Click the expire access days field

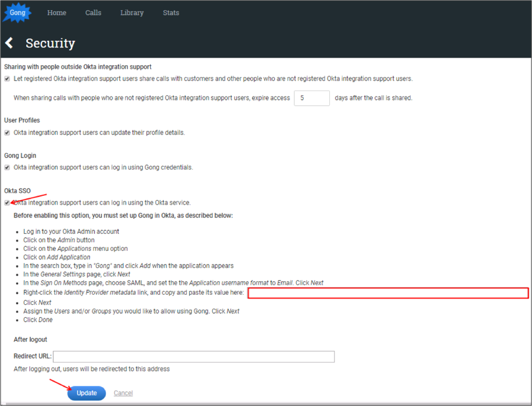point(312,98)
